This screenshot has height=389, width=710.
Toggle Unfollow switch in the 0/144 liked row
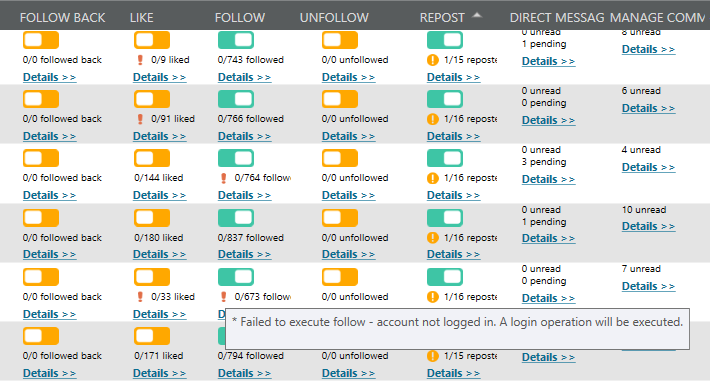pyautogui.click(x=340, y=158)
